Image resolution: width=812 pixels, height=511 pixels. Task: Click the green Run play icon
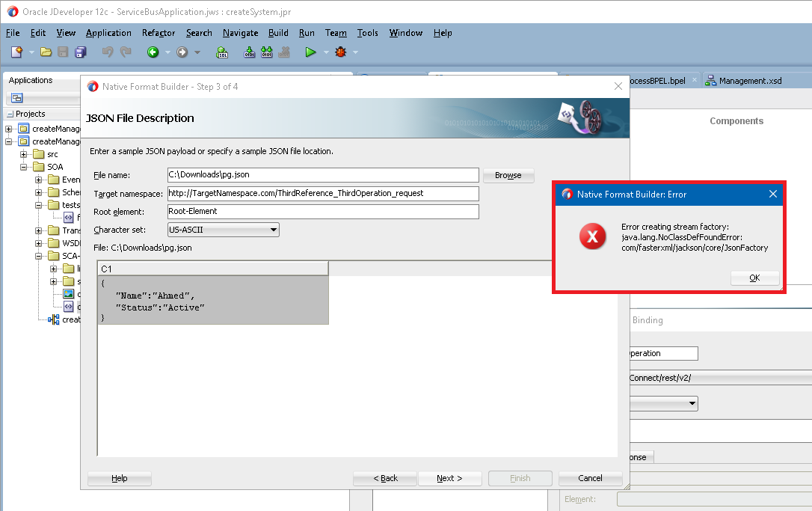[310, 52]
